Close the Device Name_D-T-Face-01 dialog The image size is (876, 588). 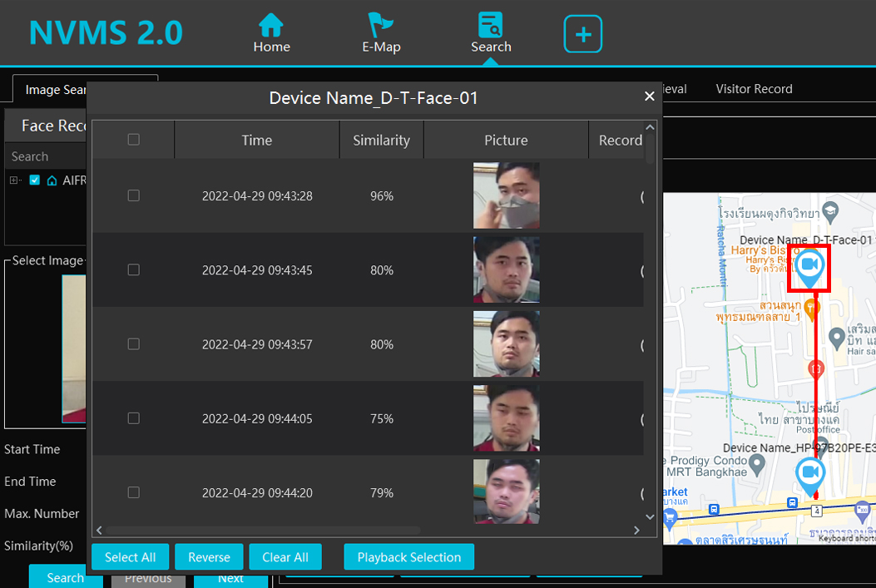[x=650, y=96]
